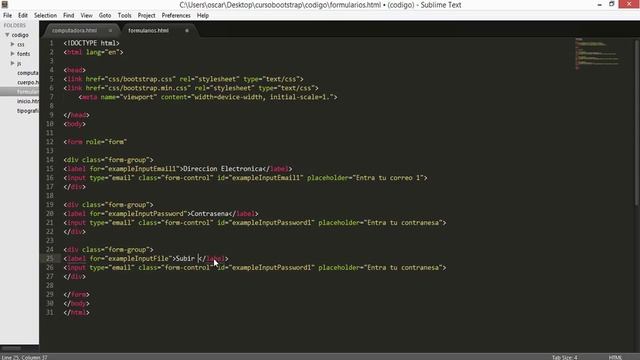Click the closing html tag line 31
The height and width of the screenshot is (360, 640).
[x=76, y=312]
